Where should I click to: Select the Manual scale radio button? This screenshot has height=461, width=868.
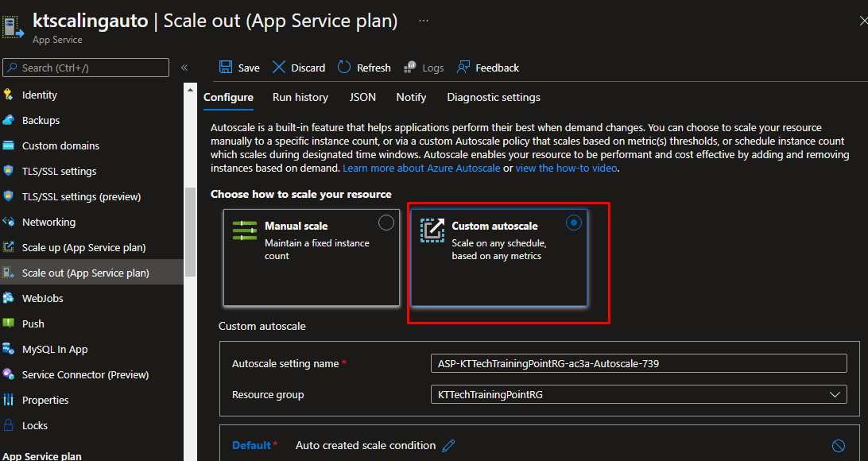click(x=386, y=223)
